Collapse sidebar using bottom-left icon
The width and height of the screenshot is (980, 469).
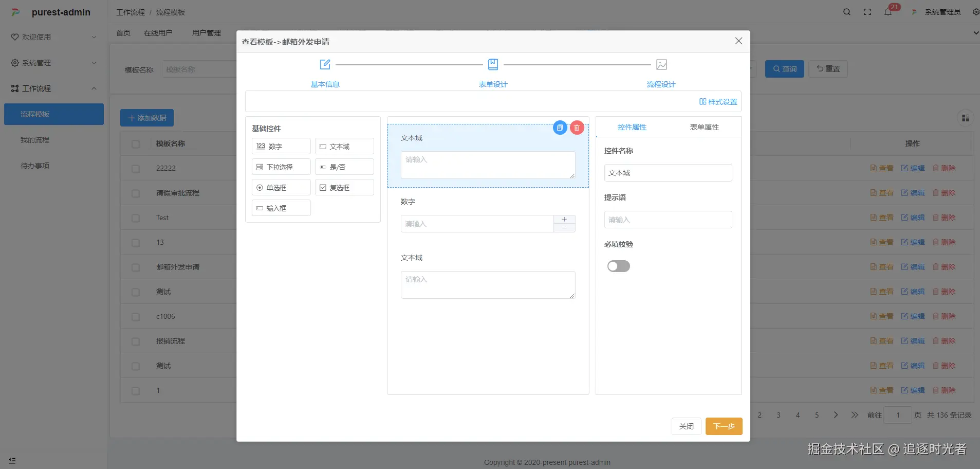pos(12,460)
